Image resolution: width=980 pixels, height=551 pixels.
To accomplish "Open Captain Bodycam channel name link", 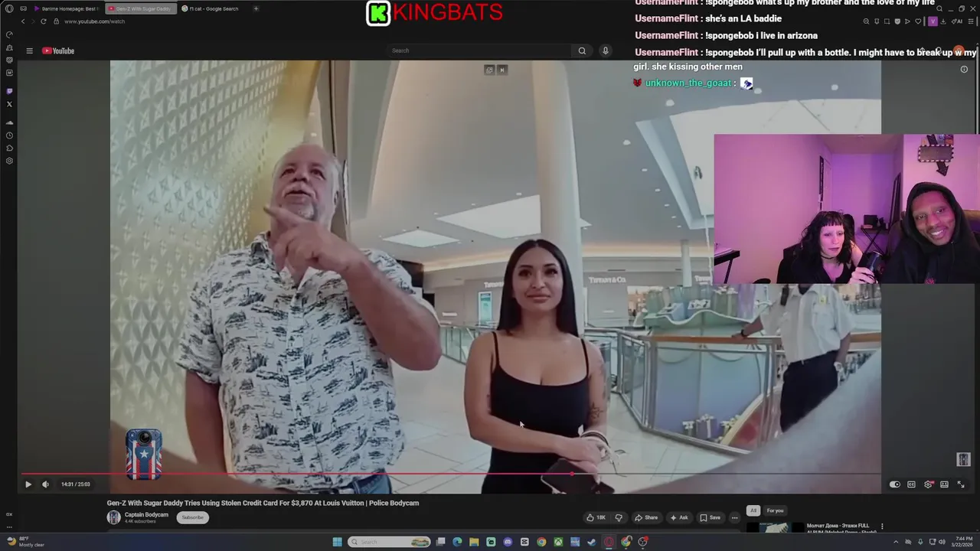I will tap(146, 515).
